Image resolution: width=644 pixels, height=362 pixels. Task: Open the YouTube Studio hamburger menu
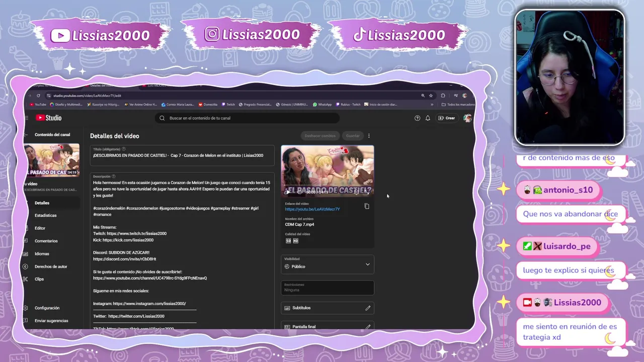pyautogui.click(x=26, y=118)
